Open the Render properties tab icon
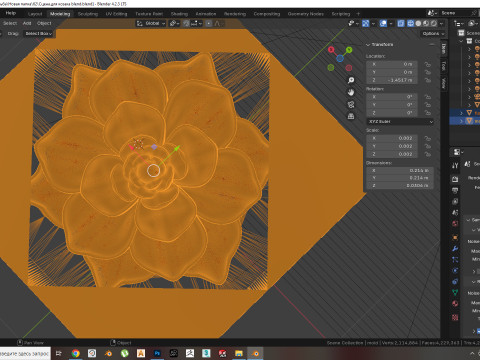This screenshot has width=480, height=360. coord(455,180)
